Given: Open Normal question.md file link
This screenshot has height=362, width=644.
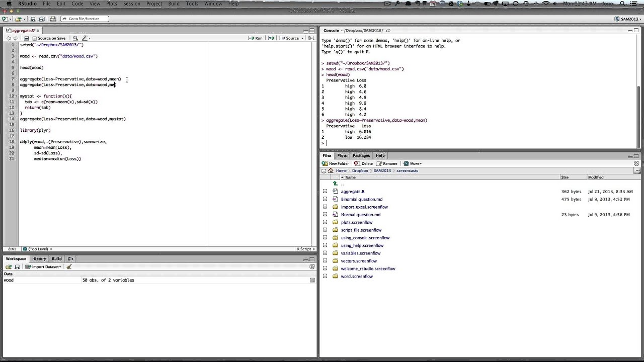Looking at the screenshot, I should [360, 215].
